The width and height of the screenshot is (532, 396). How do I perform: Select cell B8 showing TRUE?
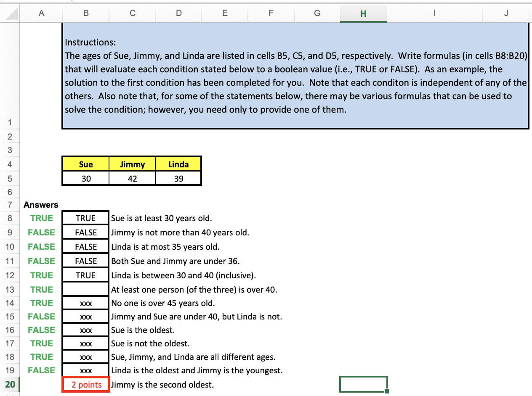point(86,218)
